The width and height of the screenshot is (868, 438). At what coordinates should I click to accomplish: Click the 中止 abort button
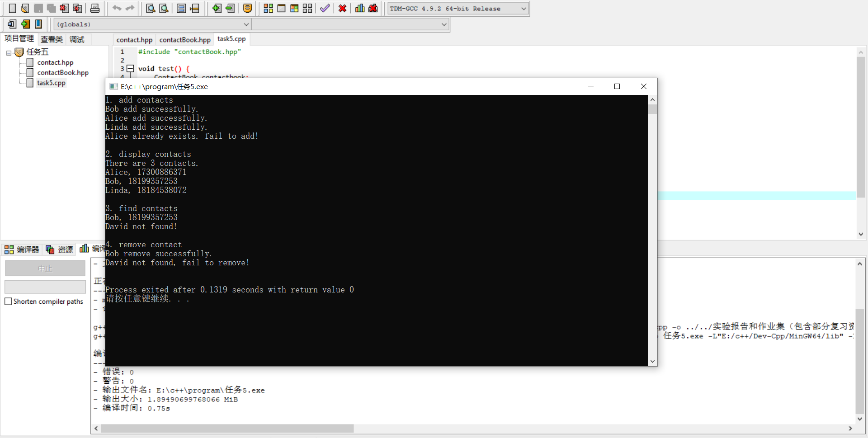click(45, 268)
